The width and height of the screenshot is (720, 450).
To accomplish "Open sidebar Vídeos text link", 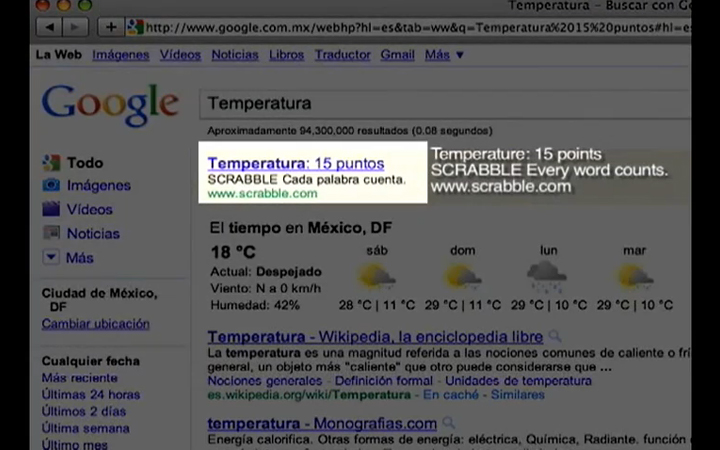I will [x=90, y=209].
